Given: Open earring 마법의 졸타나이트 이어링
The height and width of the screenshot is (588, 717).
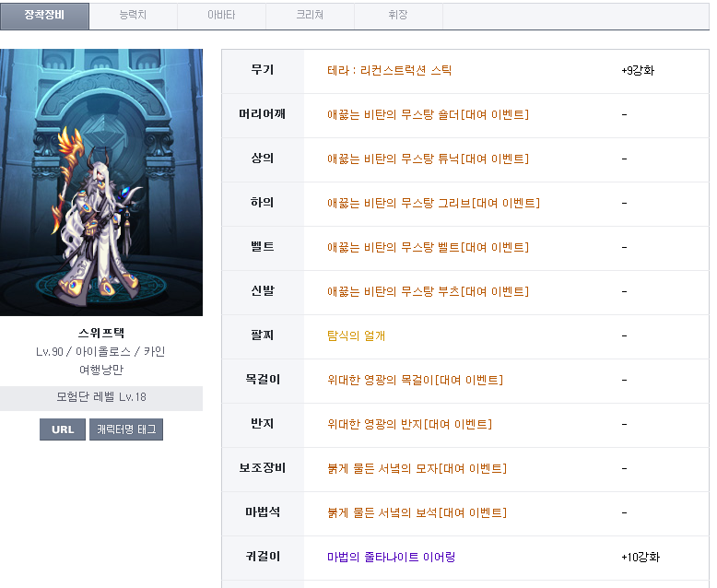Looking at the screenshot, I should (392, 557).
